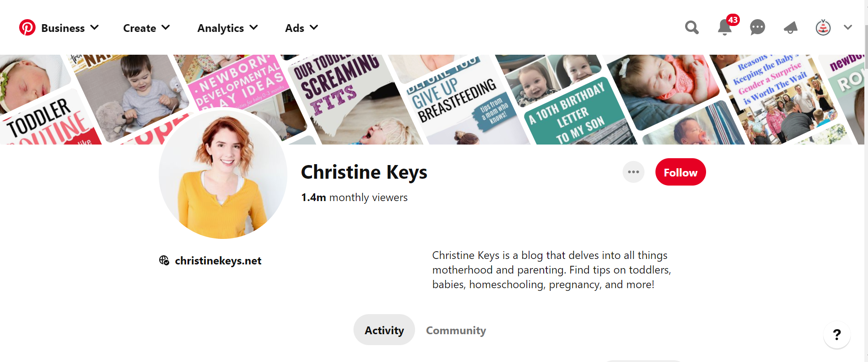This screenshot has height=362, width=868.
Task: Open notifications bell with 43 badge
Action: pos(725,28)
